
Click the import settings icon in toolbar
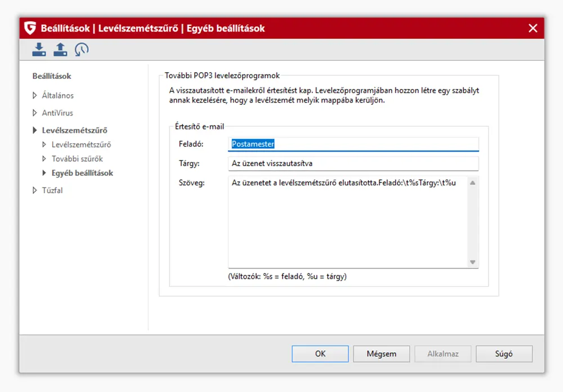39,50
